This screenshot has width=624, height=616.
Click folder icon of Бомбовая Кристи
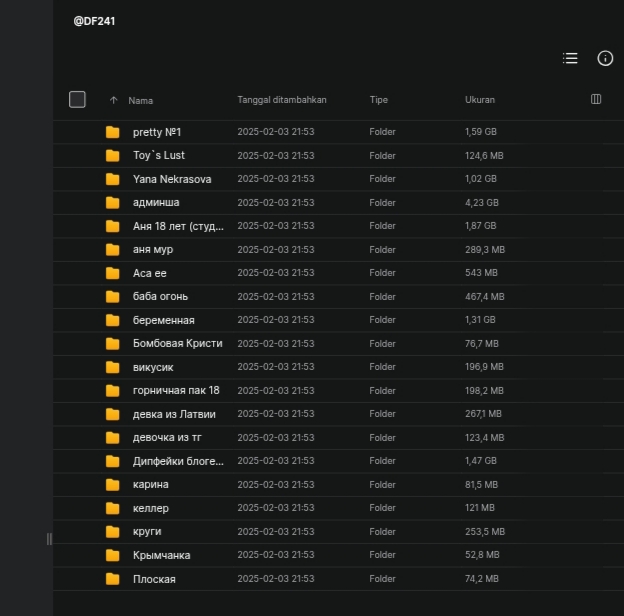point(113,343)
